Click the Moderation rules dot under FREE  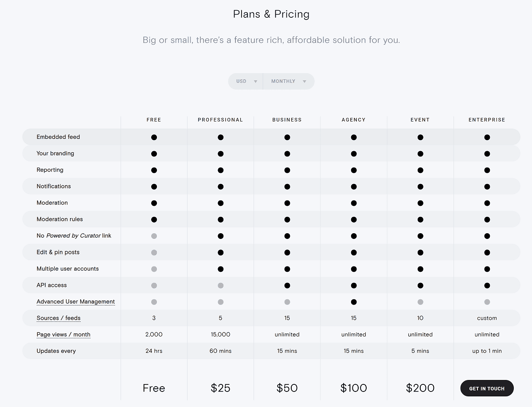(x=154, y=219)
